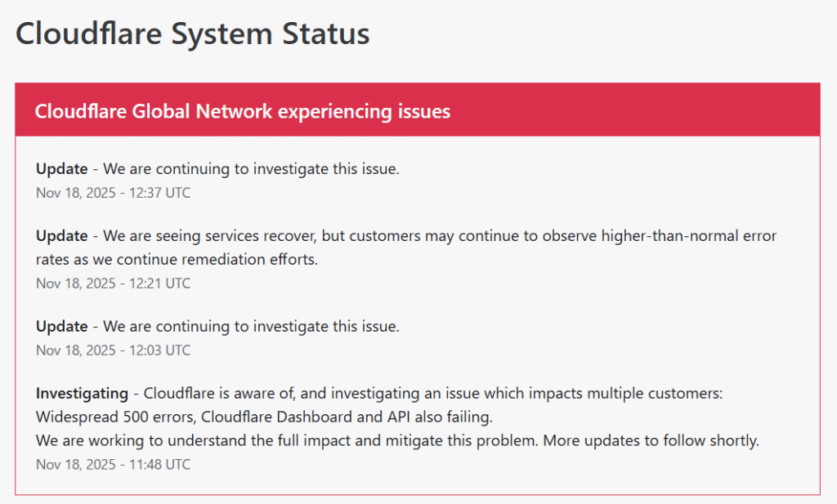Click the bold Investigating status label
This screenshot has height=504, width=837.
pyautogui.click(x=82, y=393)
